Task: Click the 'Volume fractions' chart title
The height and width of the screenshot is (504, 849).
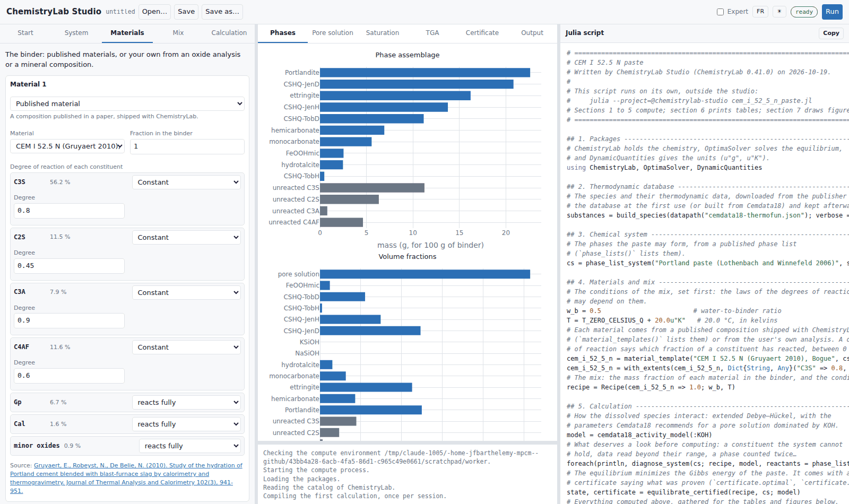Action: point(408,257)
